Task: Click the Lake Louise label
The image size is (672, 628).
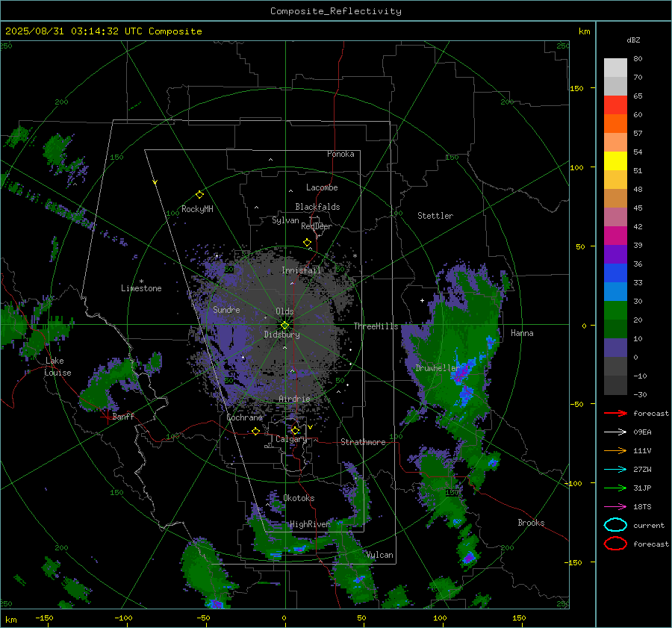Action: point(57,367)
